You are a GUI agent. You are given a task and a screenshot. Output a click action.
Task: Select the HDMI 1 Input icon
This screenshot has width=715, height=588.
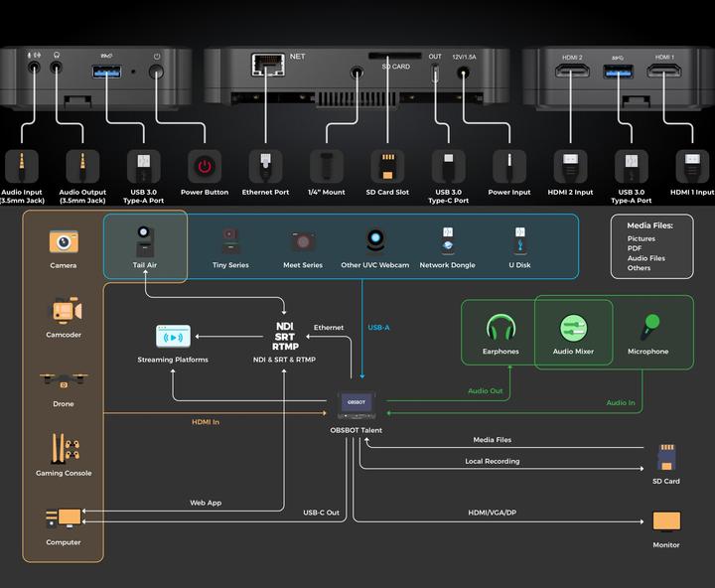pyautogui.click(x=692, y=167)
